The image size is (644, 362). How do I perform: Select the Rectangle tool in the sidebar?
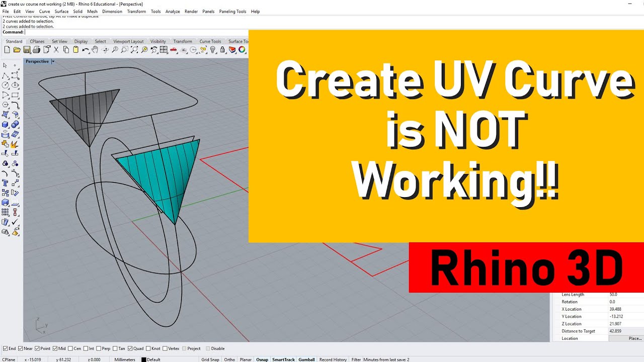click(15, 95)
